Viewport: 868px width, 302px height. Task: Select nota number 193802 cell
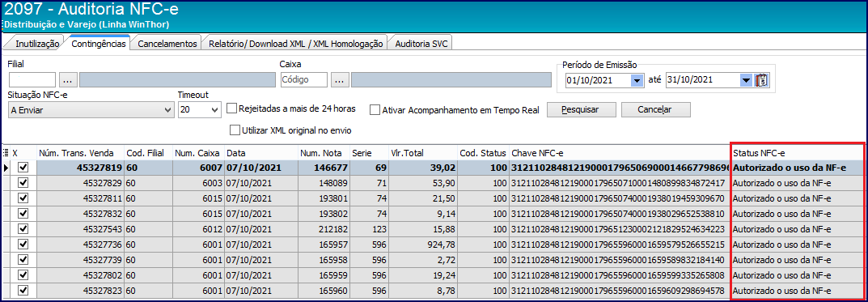[x=324, y=213]
